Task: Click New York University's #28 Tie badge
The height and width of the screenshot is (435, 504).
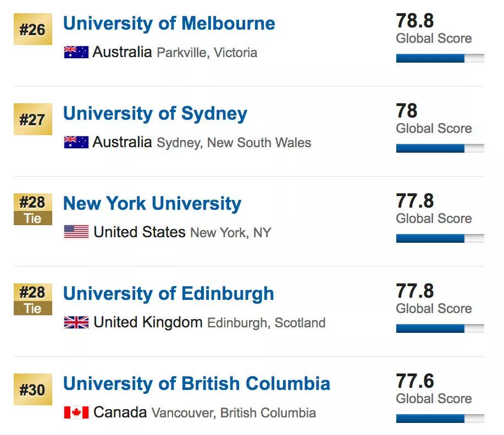Action: [x=33, y=209]
